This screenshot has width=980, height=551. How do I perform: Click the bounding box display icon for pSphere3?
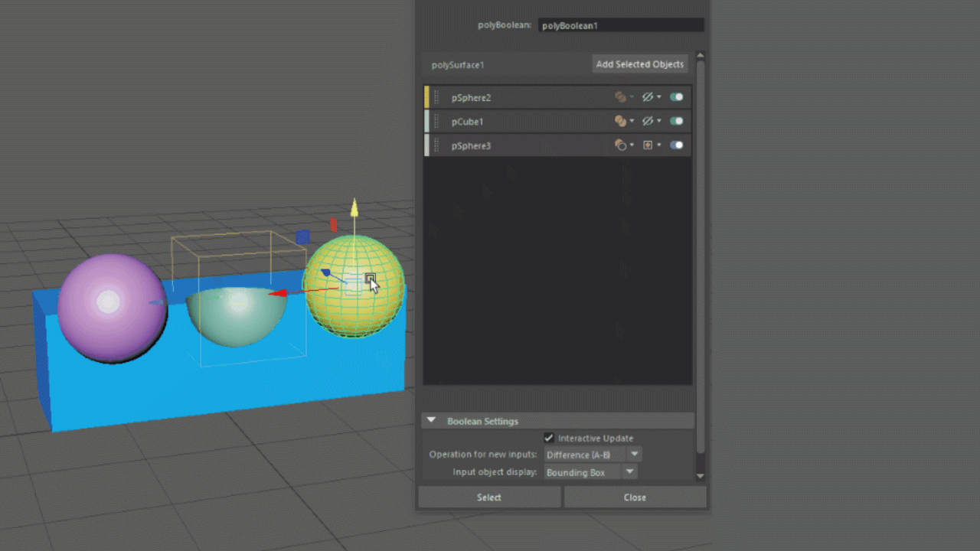tap(648, 145)
